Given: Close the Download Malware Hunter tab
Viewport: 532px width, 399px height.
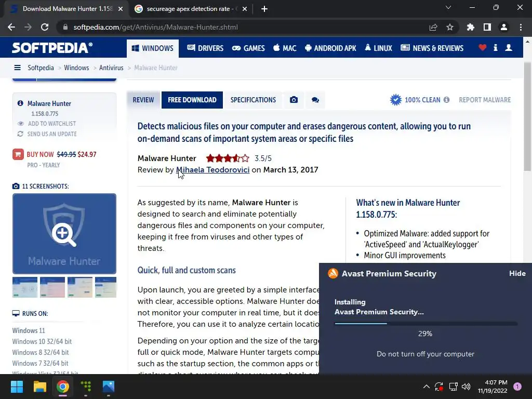Looking at the screenshot, I should (121, 9).
